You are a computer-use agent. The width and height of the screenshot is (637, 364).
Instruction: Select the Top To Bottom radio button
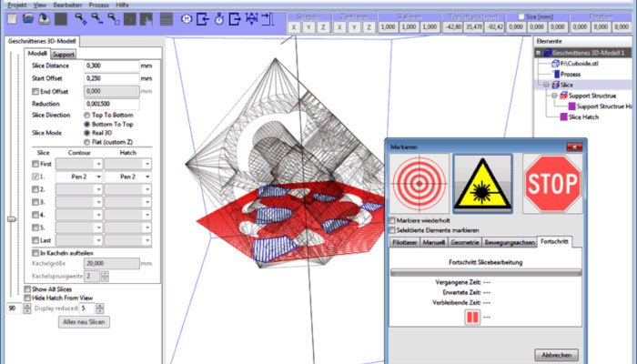point(87,116)
